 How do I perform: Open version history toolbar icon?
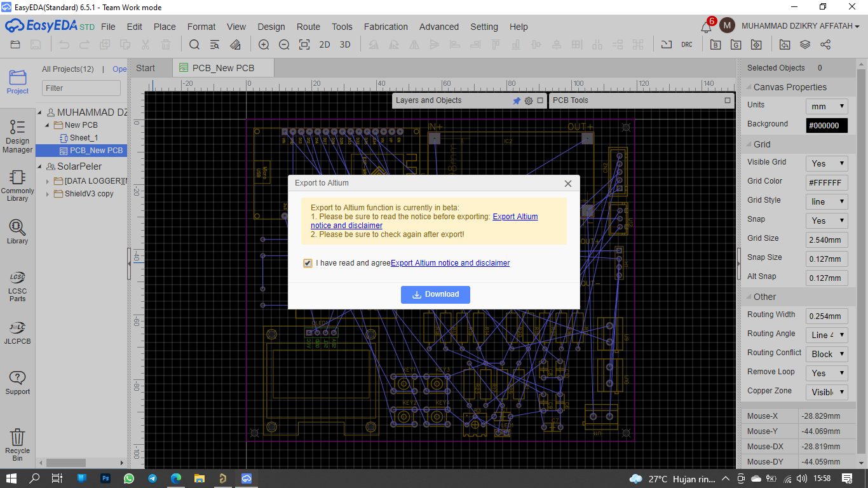coord(785,44)
